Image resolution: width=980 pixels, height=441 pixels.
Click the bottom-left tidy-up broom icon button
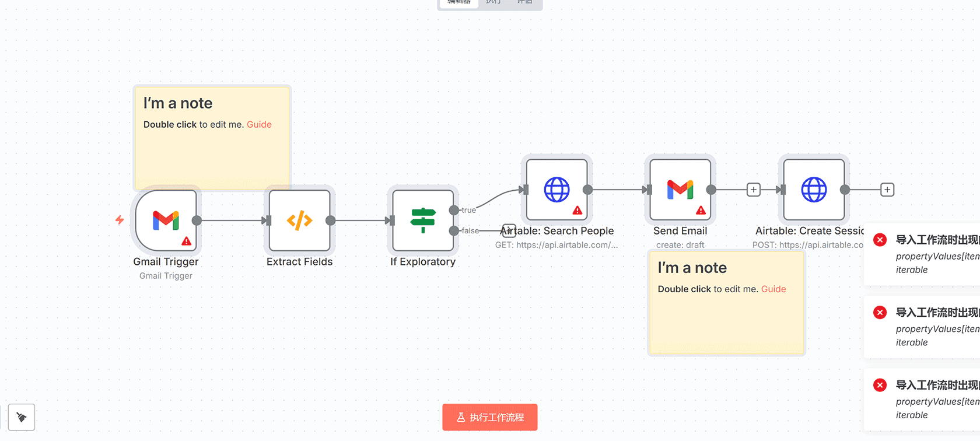(22, 417)
